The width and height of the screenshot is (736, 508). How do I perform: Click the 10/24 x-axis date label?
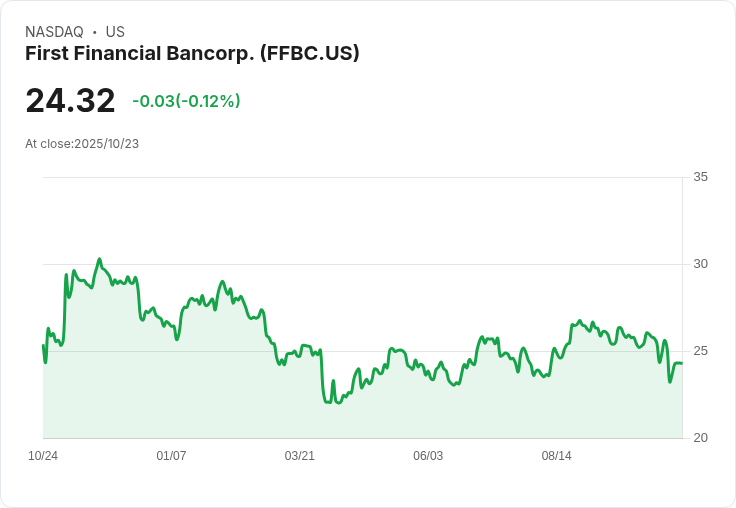click(x=43, y=456)
